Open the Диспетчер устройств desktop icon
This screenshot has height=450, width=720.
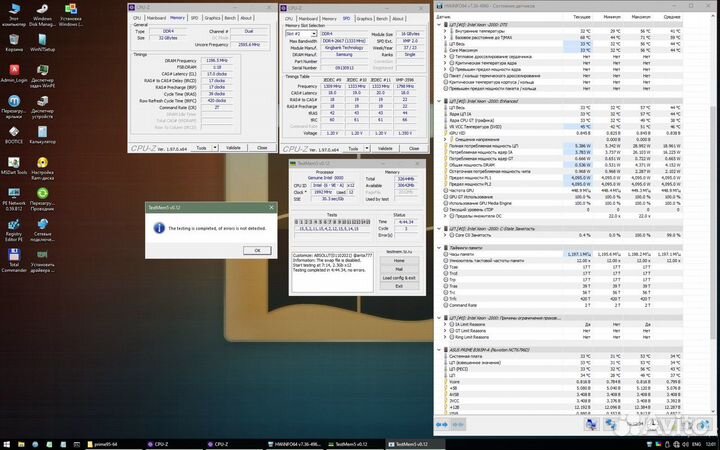(x=42, y=107)
